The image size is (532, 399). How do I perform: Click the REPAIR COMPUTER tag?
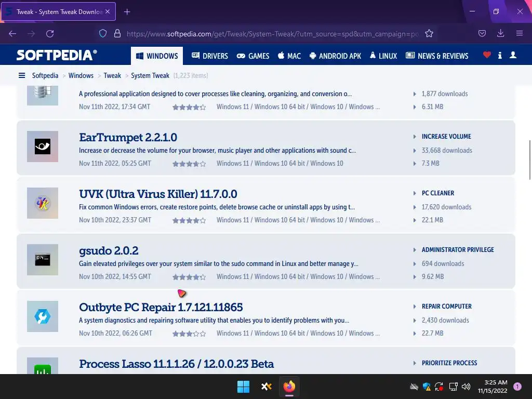tap(446, 307)
